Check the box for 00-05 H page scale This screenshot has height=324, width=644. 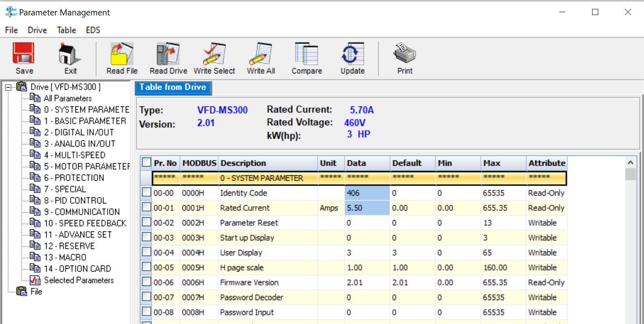[146, 267]
